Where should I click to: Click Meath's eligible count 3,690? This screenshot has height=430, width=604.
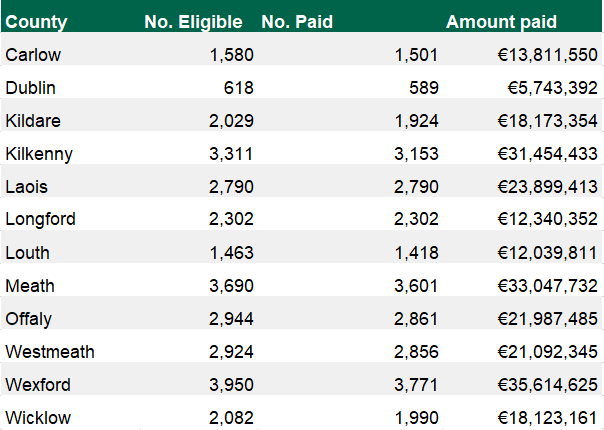point(232,285)
